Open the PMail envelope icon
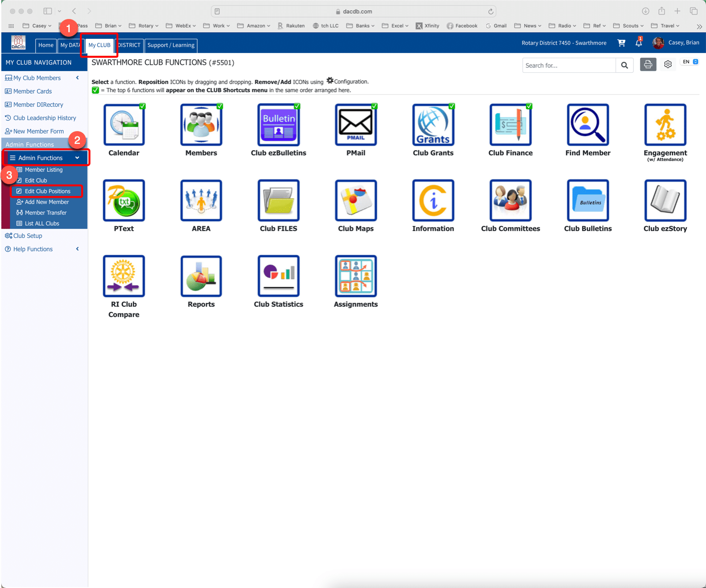Image resolution: width=706 pixels, height=588 pixels. click(356, 125)
